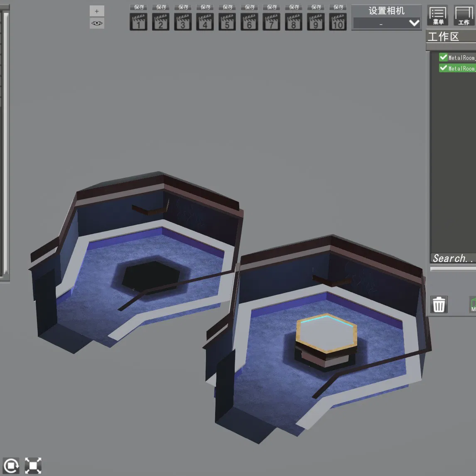Click the horizontal scrollbar below Search
Screen dimensions: 476x476
tap(453, 269)
